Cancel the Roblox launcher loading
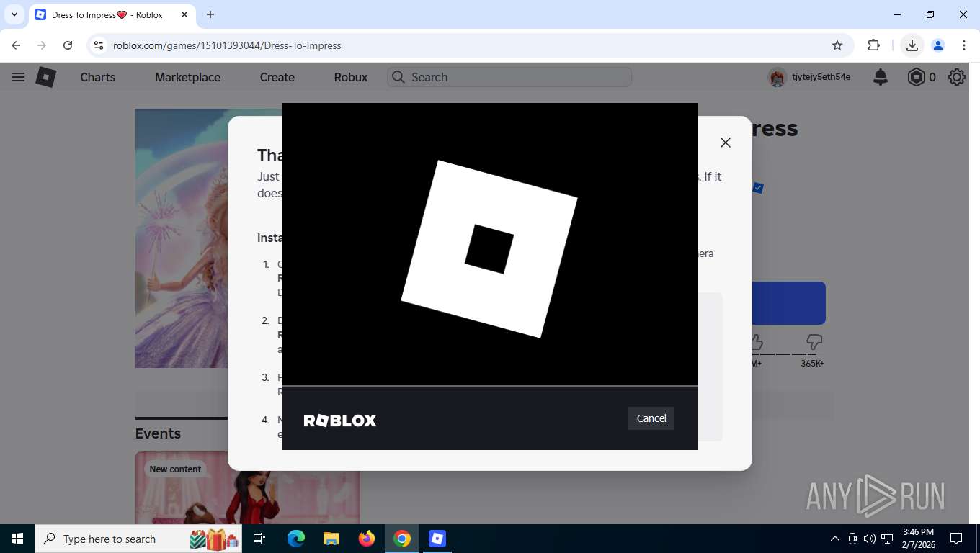Viewport: 980px width, 553px height. click(651, 418)
